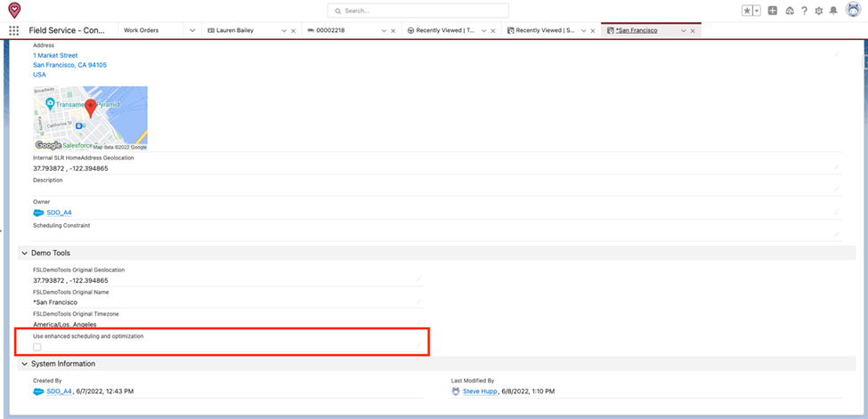868x419 pixels.
Task: Open the 1 Market Street address link
Action: (55, 55)
